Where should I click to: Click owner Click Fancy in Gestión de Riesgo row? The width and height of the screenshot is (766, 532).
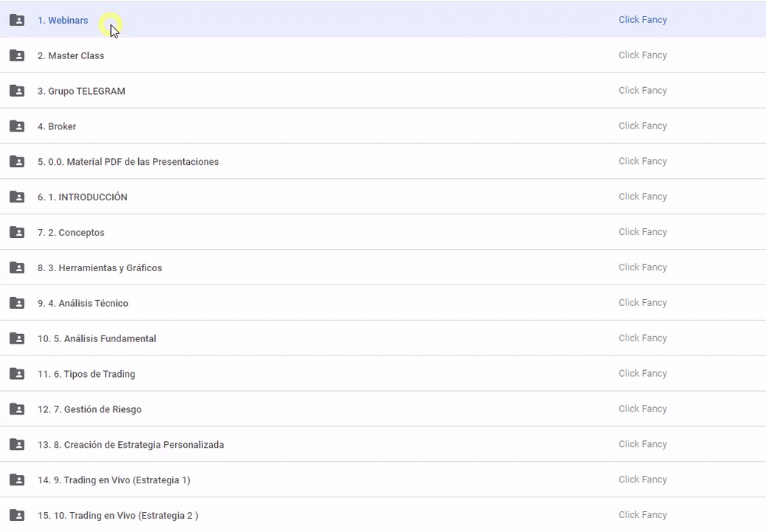pyautogui.click(x=643, y=409)
